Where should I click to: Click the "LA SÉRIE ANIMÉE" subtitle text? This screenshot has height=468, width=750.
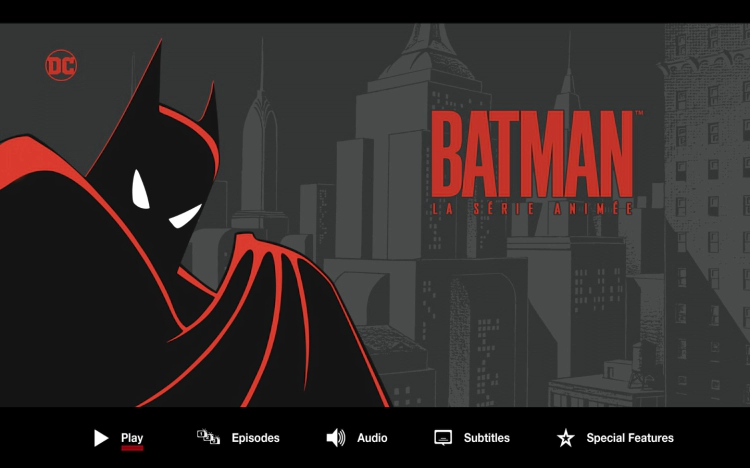tap(532, 209)
